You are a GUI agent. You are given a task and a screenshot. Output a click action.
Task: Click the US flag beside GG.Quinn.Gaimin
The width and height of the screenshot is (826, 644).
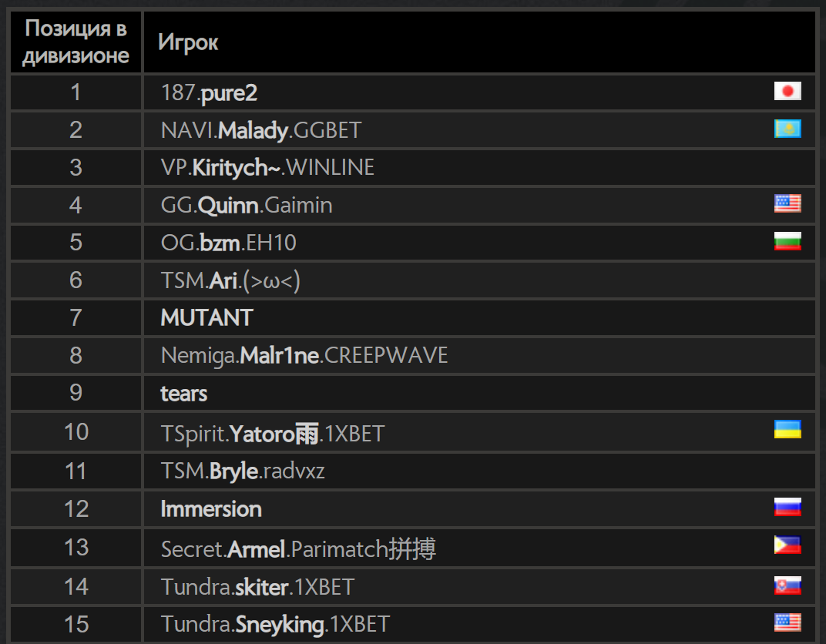(787, 203)
